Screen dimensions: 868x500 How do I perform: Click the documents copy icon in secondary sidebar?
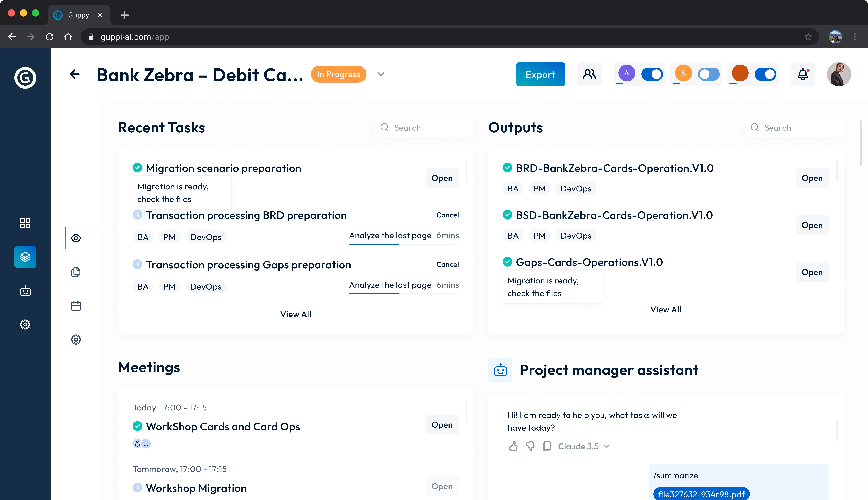point(76,272)
